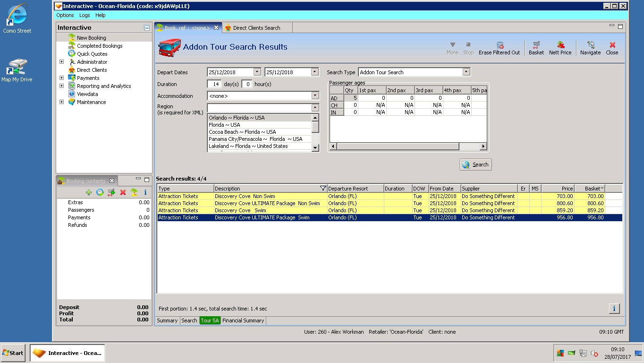Click the Duration days input field

214,84
